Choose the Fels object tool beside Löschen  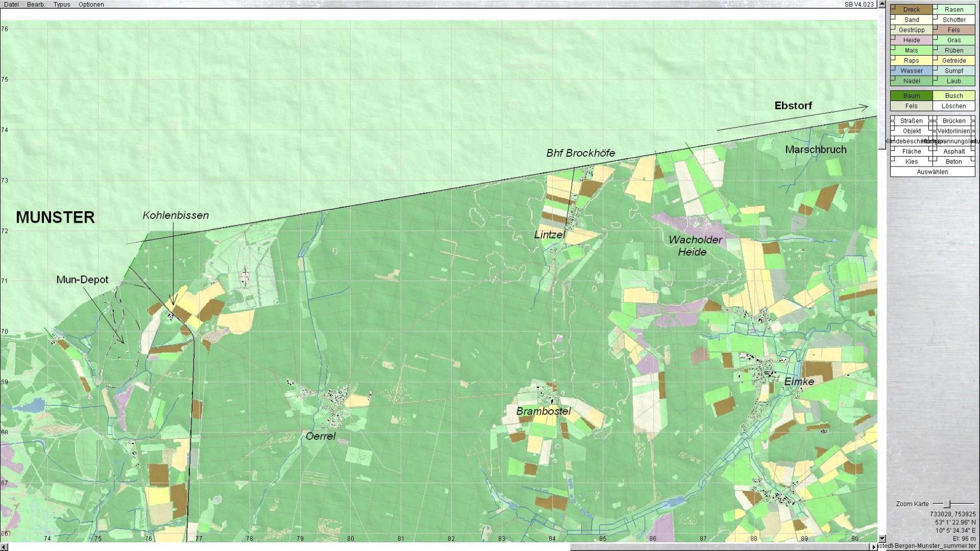coord(911,106)
